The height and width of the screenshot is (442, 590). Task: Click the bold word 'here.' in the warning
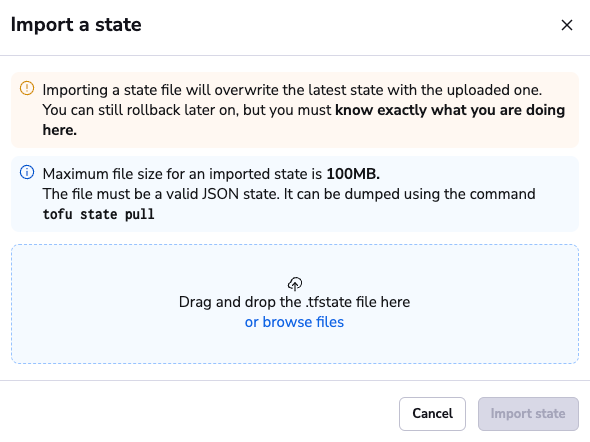tap(59, 130)
